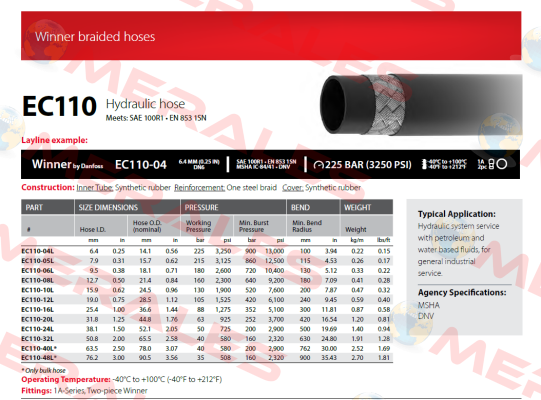Select part number EC110-12L
The image size is (541, 400).
pyautogui.click(x=38, y=300)
